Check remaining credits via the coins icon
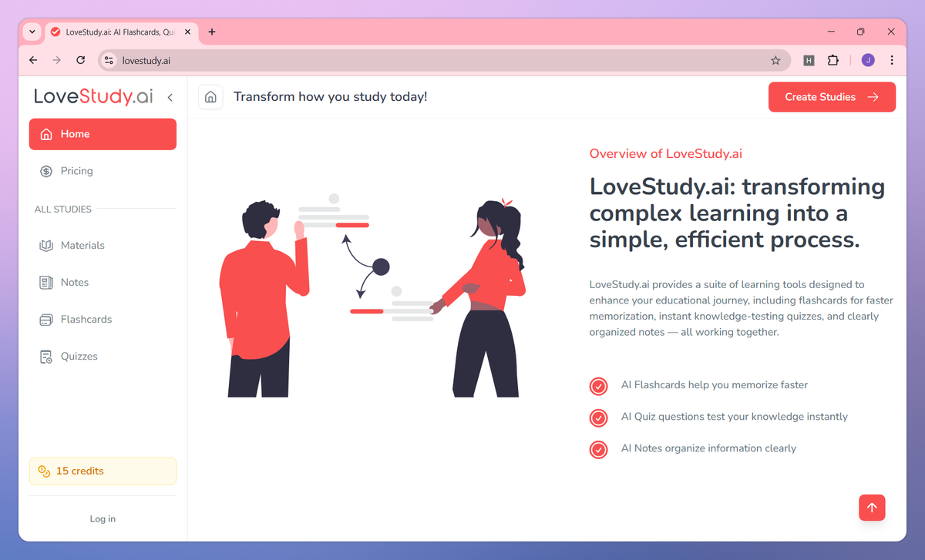 click(44, 471)
